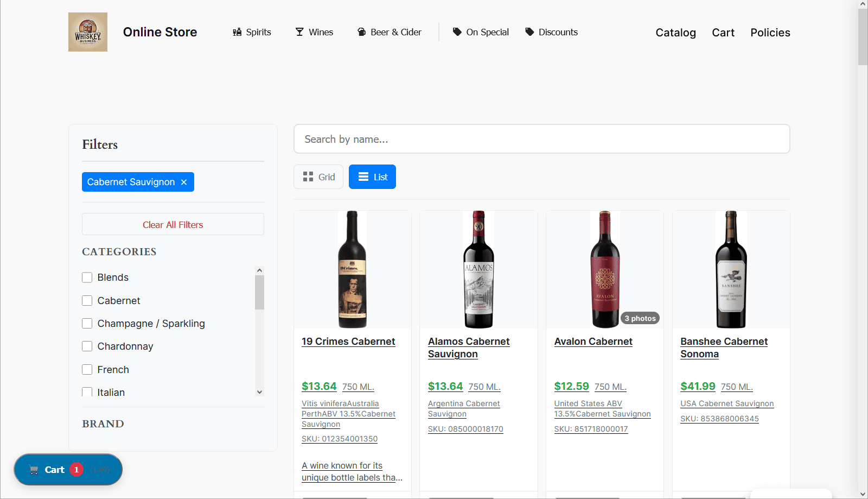
Task: Click Argentina Cabernet Sauvignon tags
Action: pos(464,409)
